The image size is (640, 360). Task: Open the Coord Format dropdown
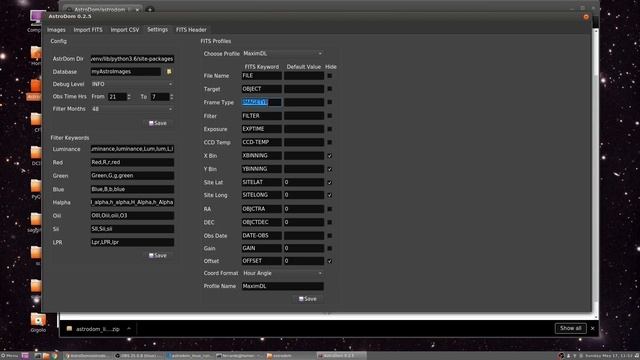[x=282, y=273]
